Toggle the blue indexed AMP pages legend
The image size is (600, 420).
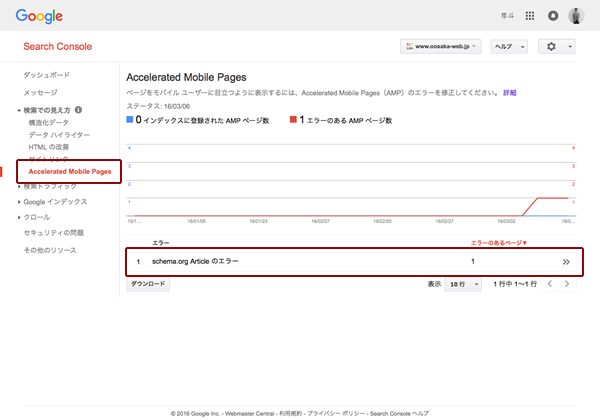[198, 120]
